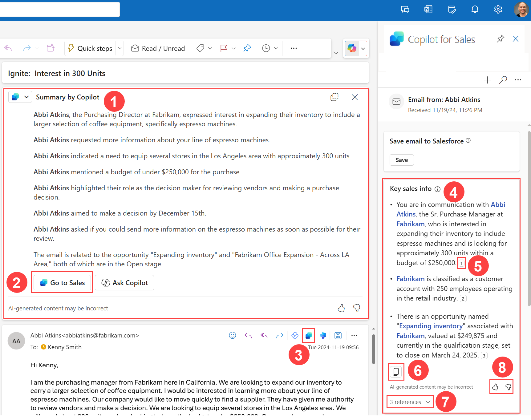Give thumbs up on the Copilot summary

click(x=341, y=308)
